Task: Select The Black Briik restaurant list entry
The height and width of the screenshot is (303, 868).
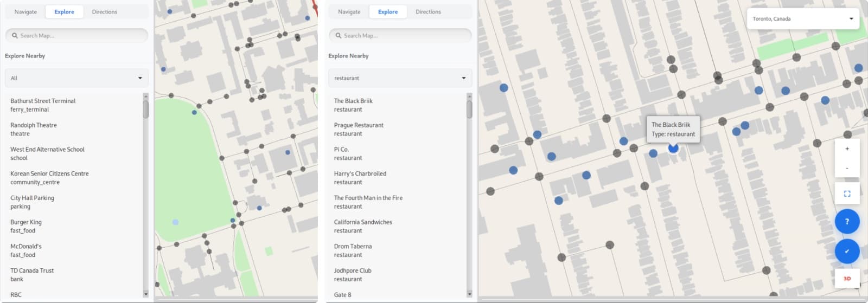Action: tap(397, 105)
